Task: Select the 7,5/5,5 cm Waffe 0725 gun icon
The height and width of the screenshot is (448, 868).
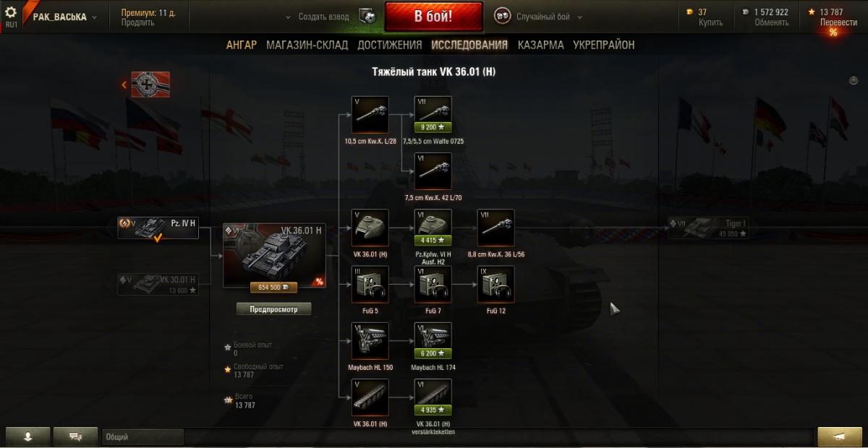Action: 433,115
